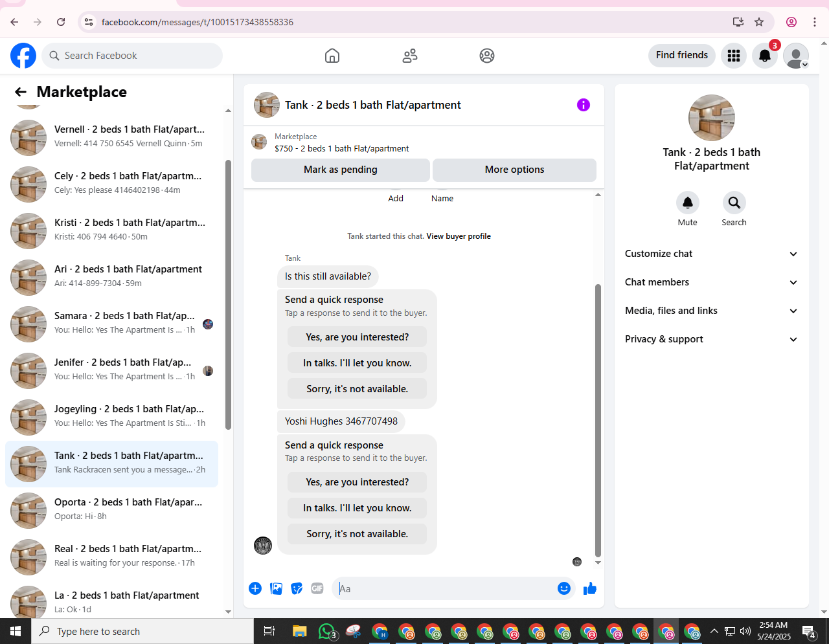Open the Groups icon in top navigation

pos(487,56)
